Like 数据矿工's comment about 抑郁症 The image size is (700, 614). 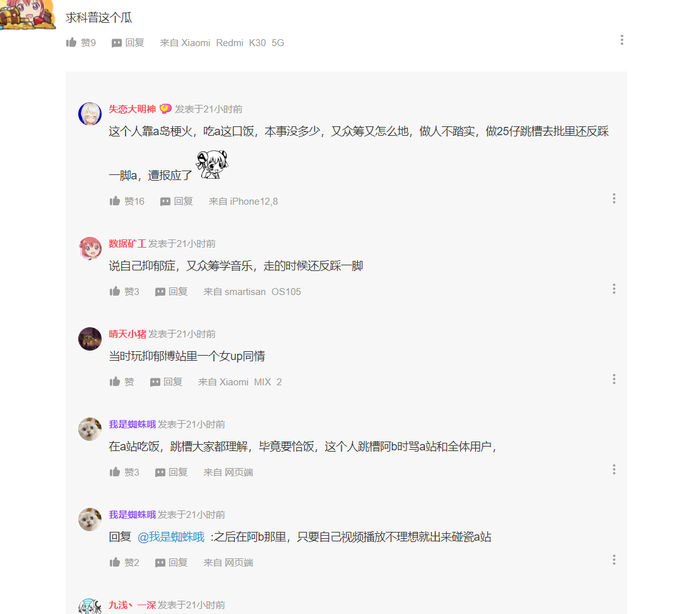tap(124, 292)
